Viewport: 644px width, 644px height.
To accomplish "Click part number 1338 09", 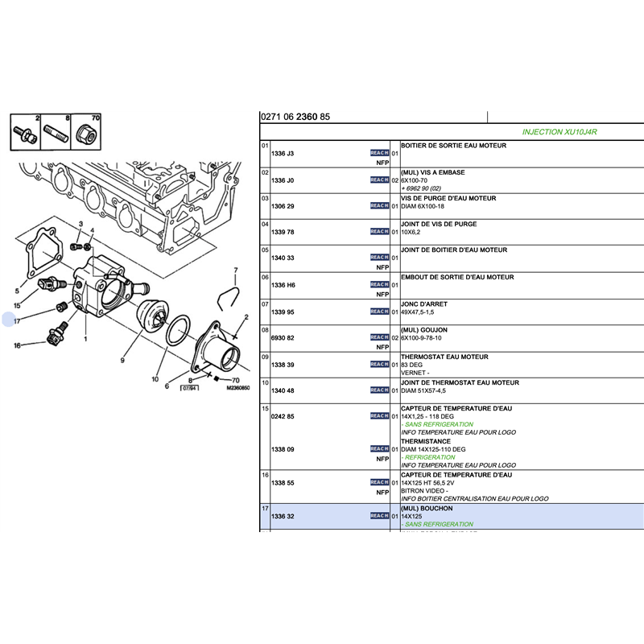I will click(x=283, y=449).
